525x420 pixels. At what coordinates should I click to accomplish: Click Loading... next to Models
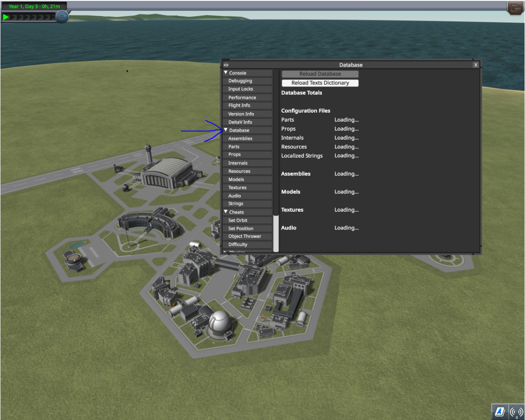[x=347, y=192]
